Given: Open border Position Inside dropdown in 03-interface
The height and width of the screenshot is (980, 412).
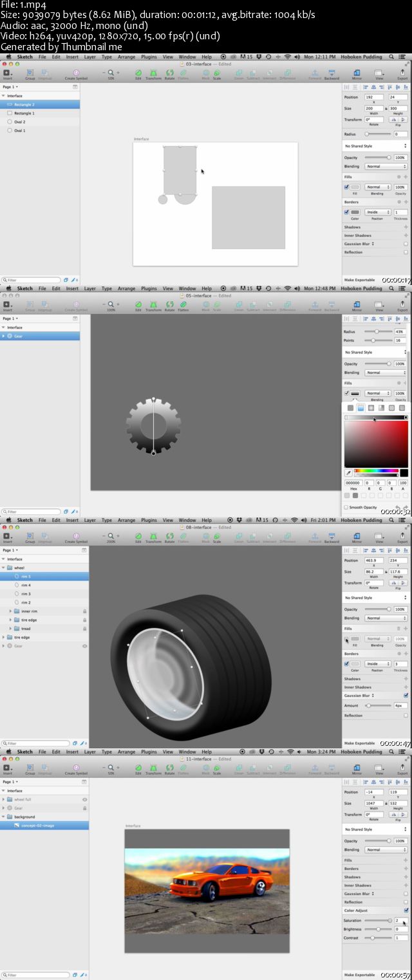Looking at the screenshot, I should [x=378, y=212].
